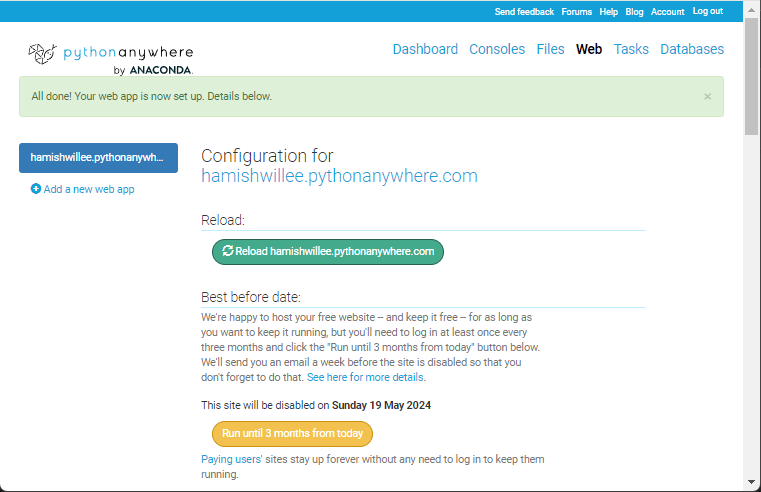Select the Web tab
Viewport: 761px width, 492px height.
(589, 49)
